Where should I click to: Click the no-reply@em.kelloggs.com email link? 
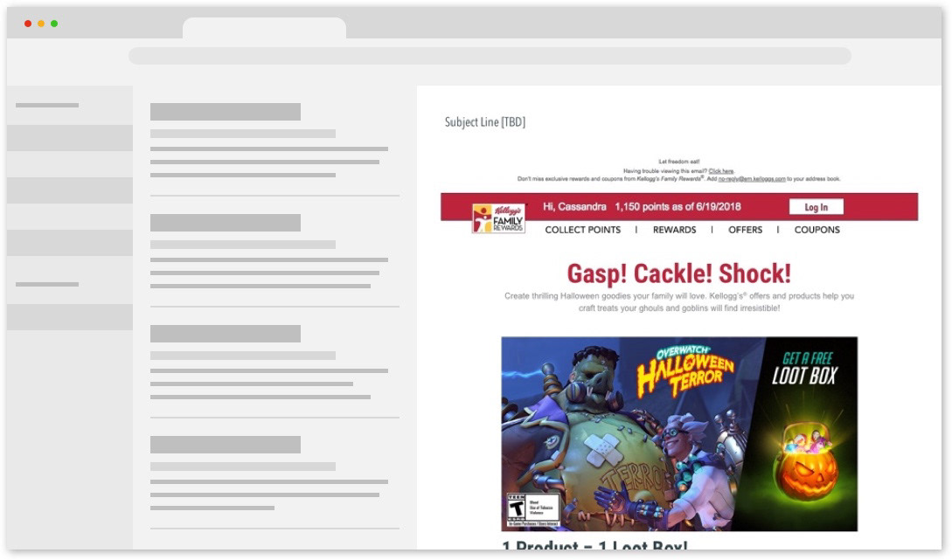(x=752, y=179)
